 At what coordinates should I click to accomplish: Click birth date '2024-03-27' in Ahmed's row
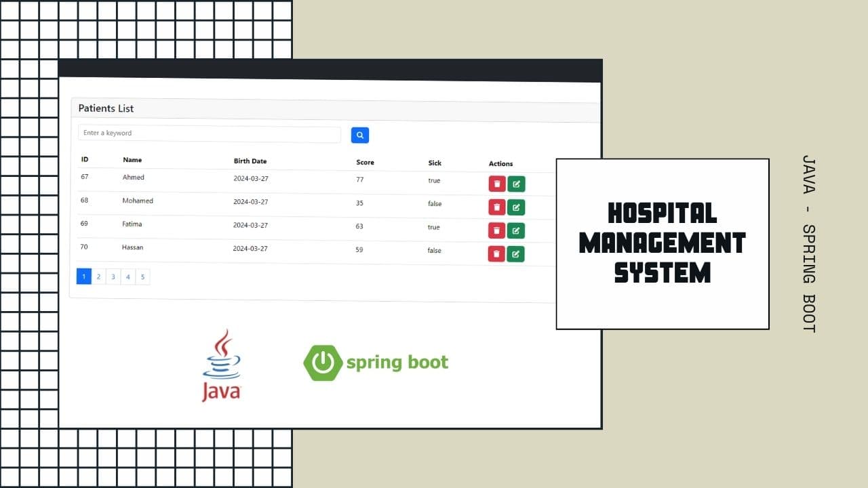[x=251, y=178]
